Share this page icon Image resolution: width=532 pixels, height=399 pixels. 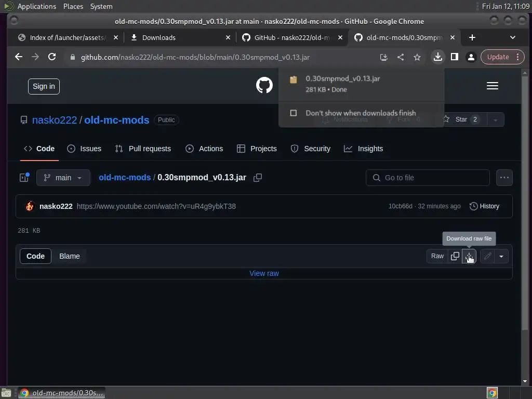click(401, 57)
